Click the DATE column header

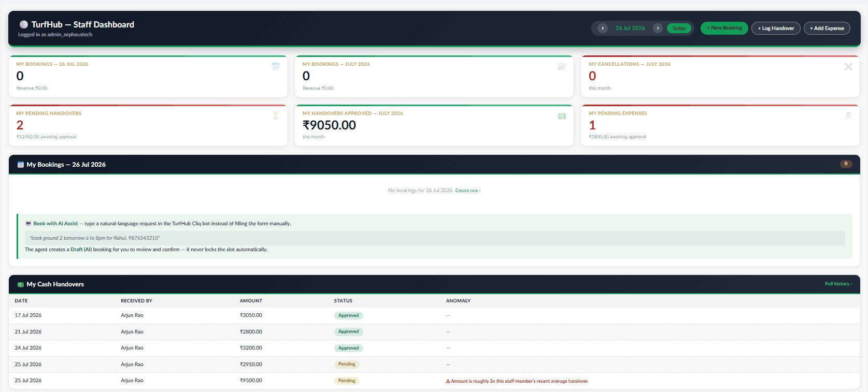21,301
